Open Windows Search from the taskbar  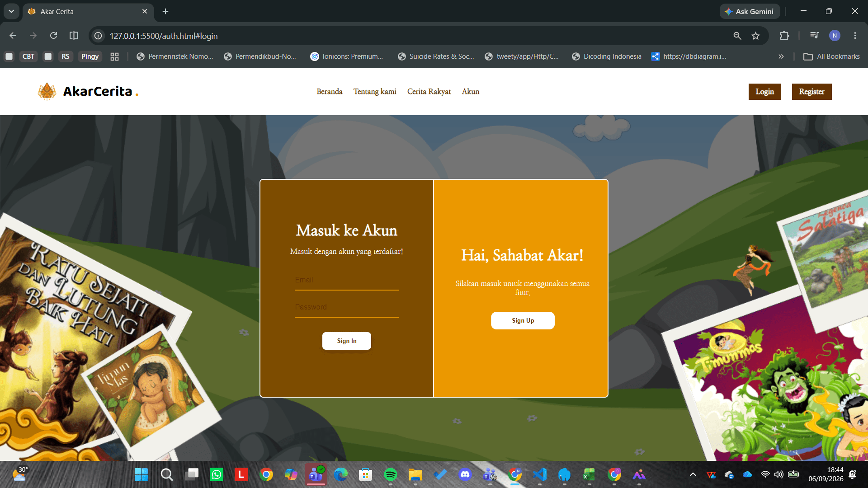point(166,474)
